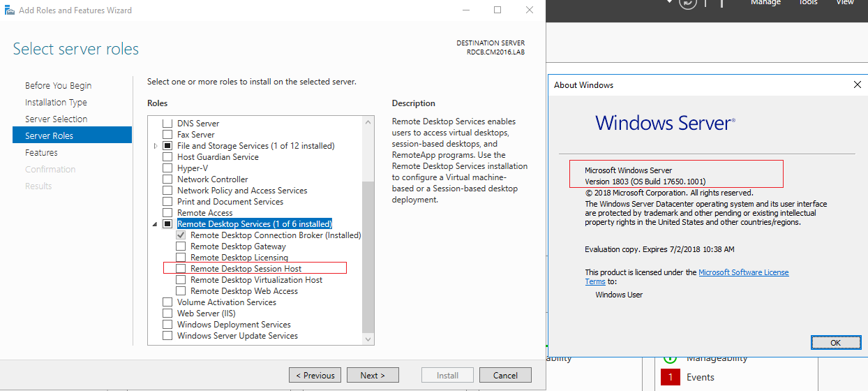Open the Tools menu in Server Manager
This screenshot has height=391, width=868.
[x=807, y=3]
